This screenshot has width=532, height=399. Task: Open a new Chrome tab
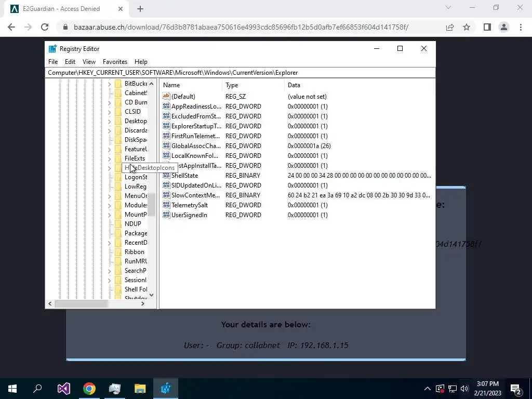(140, 9)
